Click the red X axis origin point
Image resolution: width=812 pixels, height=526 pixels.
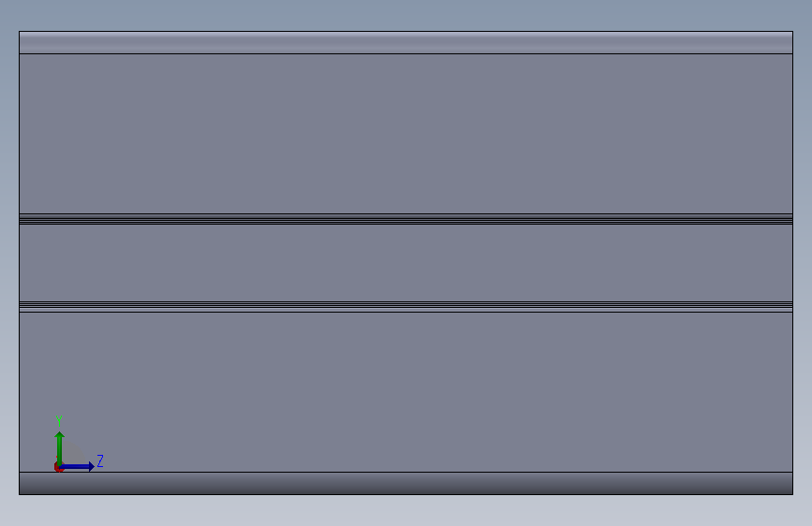[57, 467]
